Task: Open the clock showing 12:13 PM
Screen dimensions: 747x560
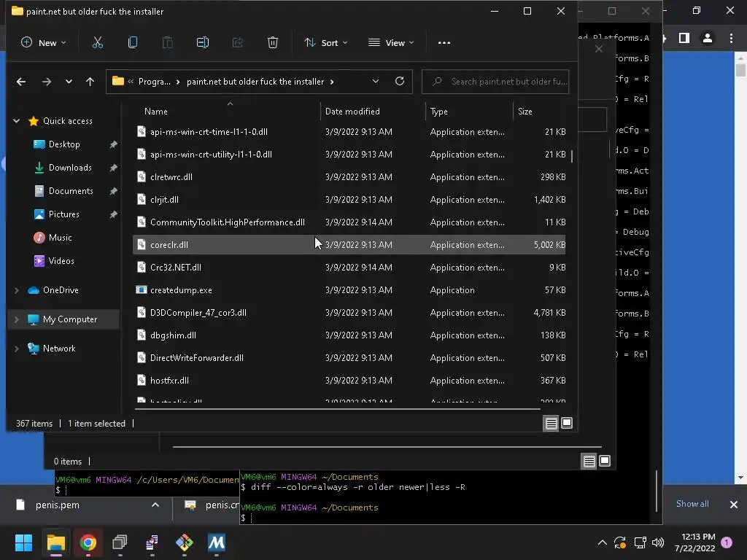Action: point(694,542)
